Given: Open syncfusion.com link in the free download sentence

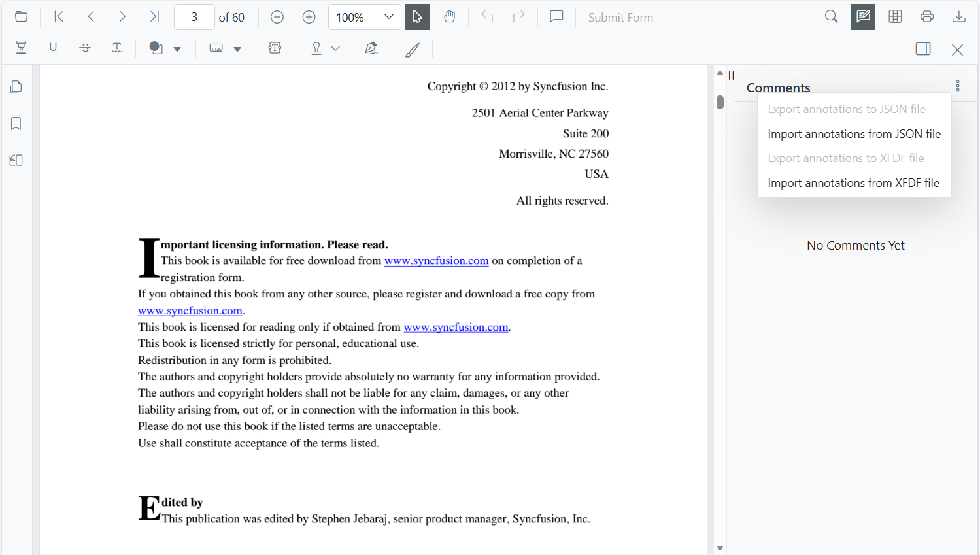Looking at the screenshot, I should pos(437,261).
